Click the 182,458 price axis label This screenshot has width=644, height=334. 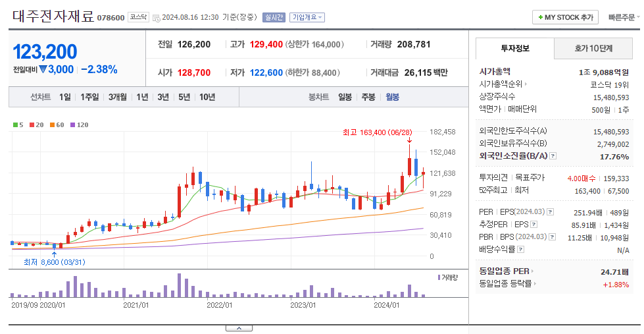pyautogui.click(x=442, y=132)
